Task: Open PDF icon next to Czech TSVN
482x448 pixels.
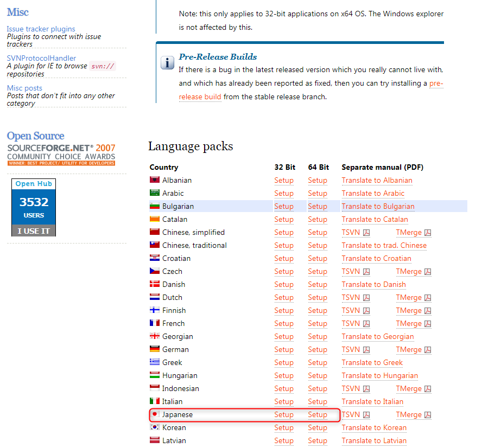Action: 366,272
